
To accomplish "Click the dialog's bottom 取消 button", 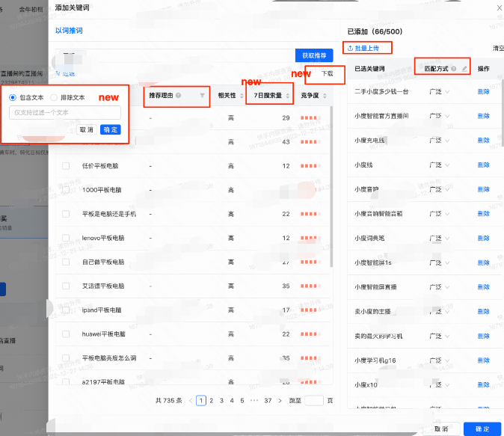I will pos(441,429).
